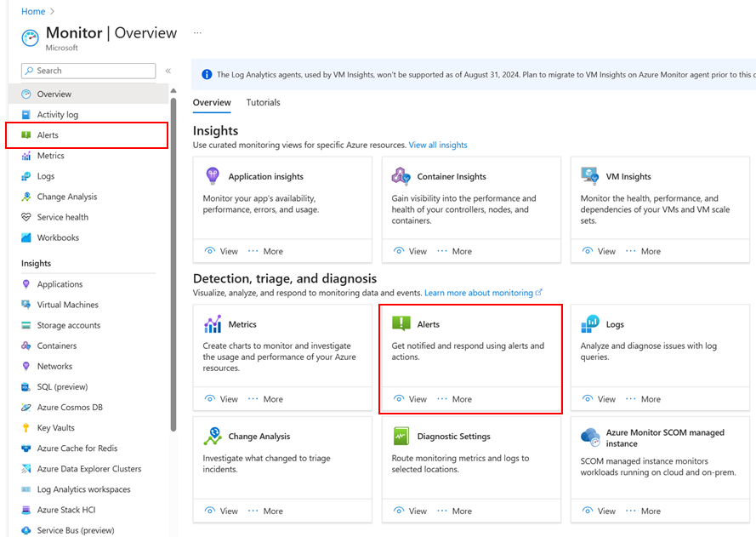Image resolution: width=756 pixels, height=537 pixels.
Task: Collapse the sidebar using the double-chevron
Action: point(167,71)
